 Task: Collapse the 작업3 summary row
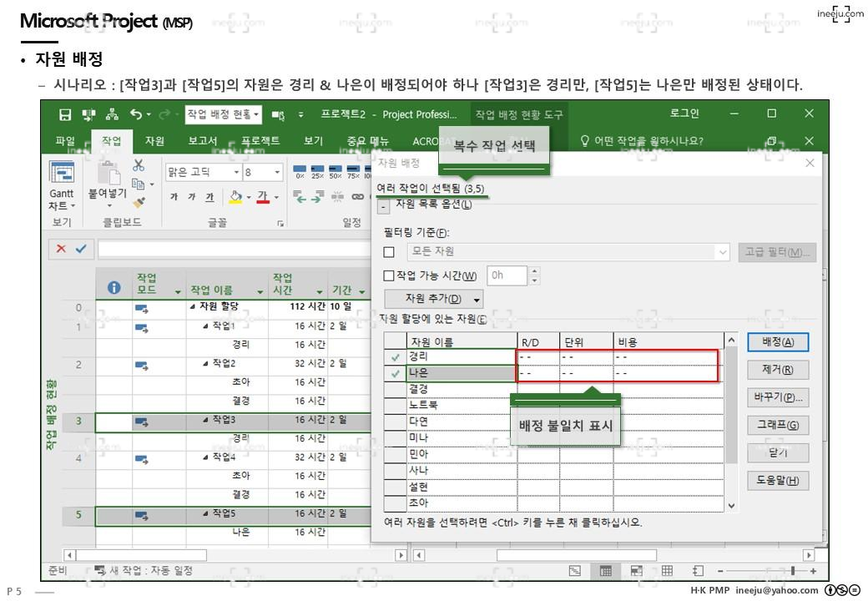205,420
